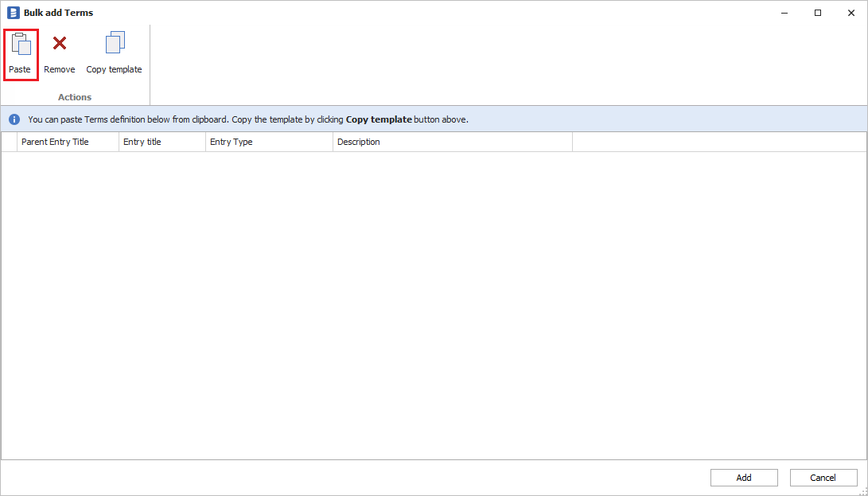The width and height of the screenshot is (868, 496).
Task: Cancel the Bulk add Terms dialog
Action: coord(823,478)
